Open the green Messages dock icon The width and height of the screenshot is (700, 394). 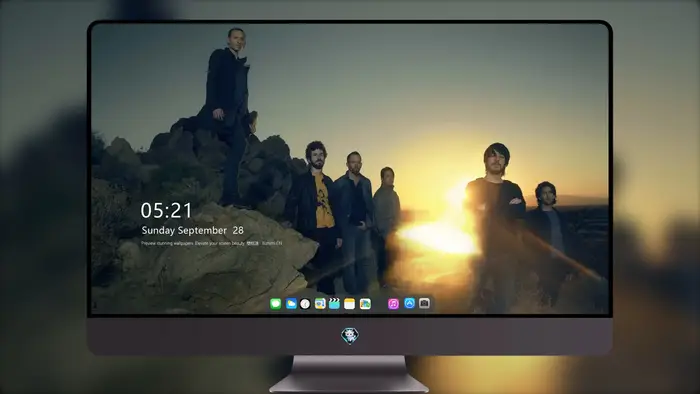(x=275, y=304)
